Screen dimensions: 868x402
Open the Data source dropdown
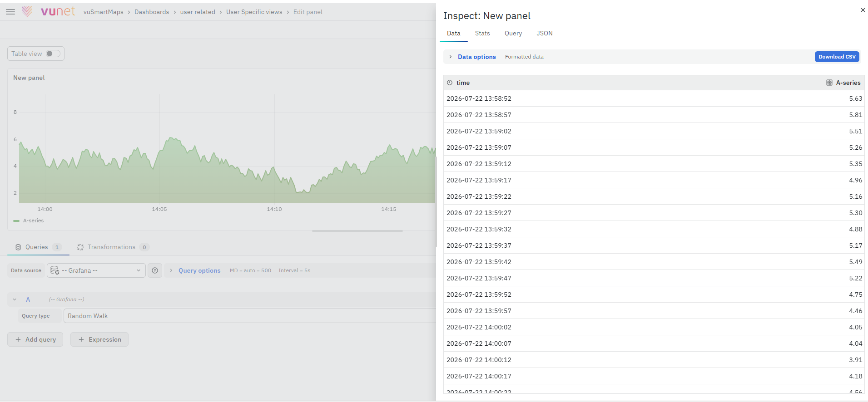point(96,270)
